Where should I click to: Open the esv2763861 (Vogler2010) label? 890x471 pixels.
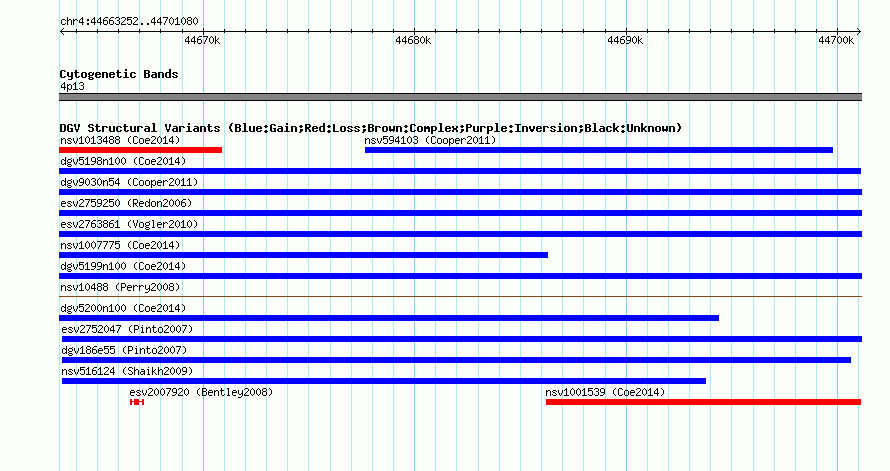(x=129, y=224)
